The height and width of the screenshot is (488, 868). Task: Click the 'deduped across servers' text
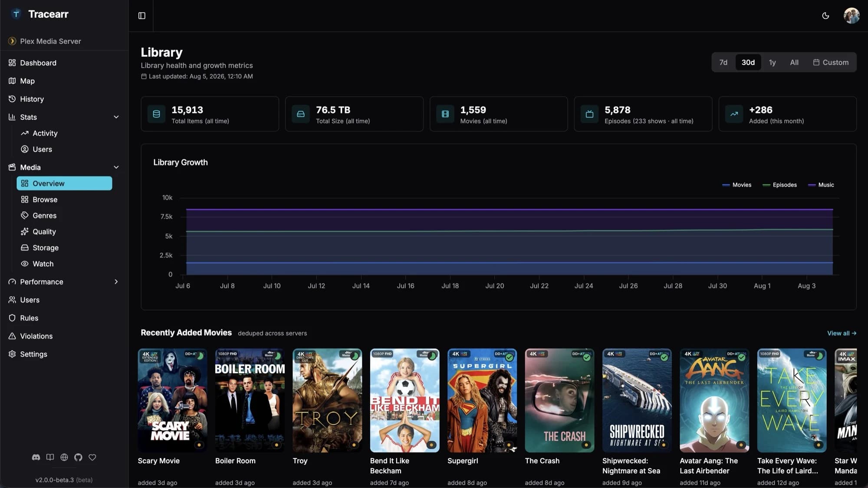[x=272, y=333]
